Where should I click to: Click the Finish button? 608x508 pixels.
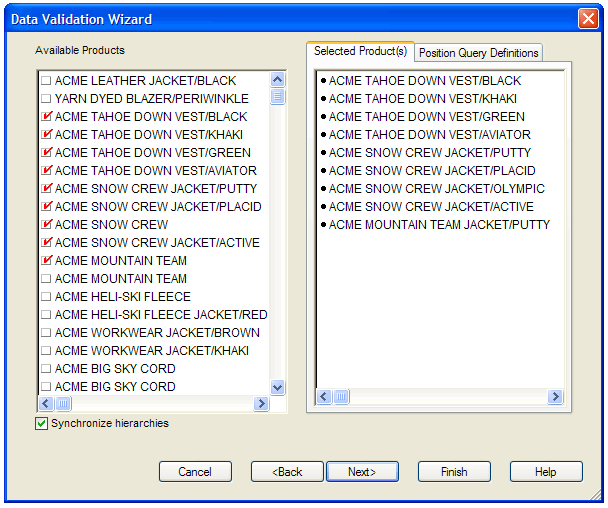[454, 472]
